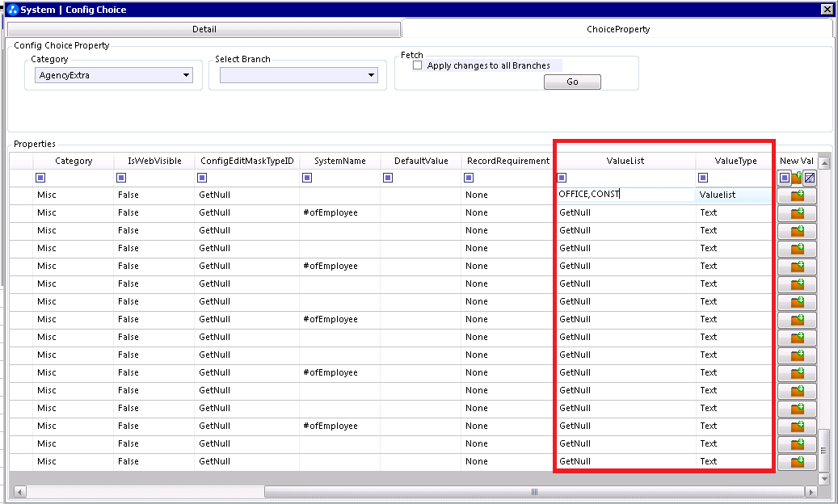The image size is (838, 504).
Task: Open the SystemName column filter icon
Action: point(307,178)
